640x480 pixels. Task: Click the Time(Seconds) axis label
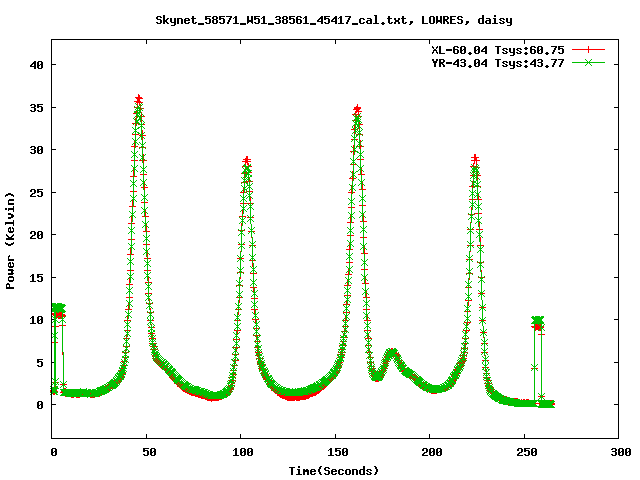click(334, 471)
